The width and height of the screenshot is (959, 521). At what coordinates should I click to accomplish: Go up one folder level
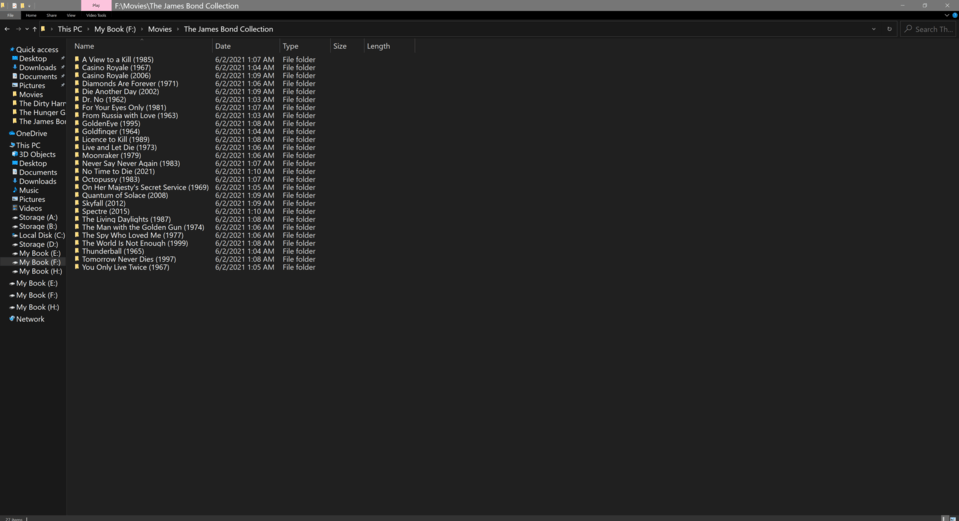34,29
